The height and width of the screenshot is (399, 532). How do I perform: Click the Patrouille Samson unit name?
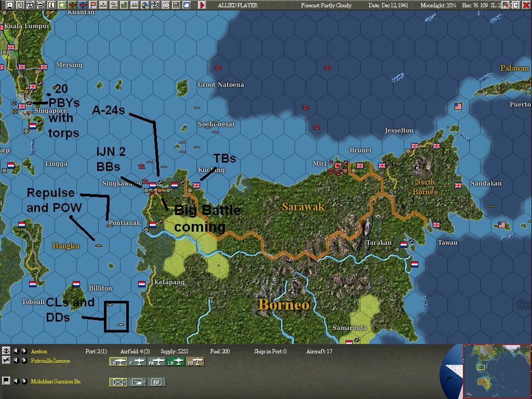pos(50,361)
